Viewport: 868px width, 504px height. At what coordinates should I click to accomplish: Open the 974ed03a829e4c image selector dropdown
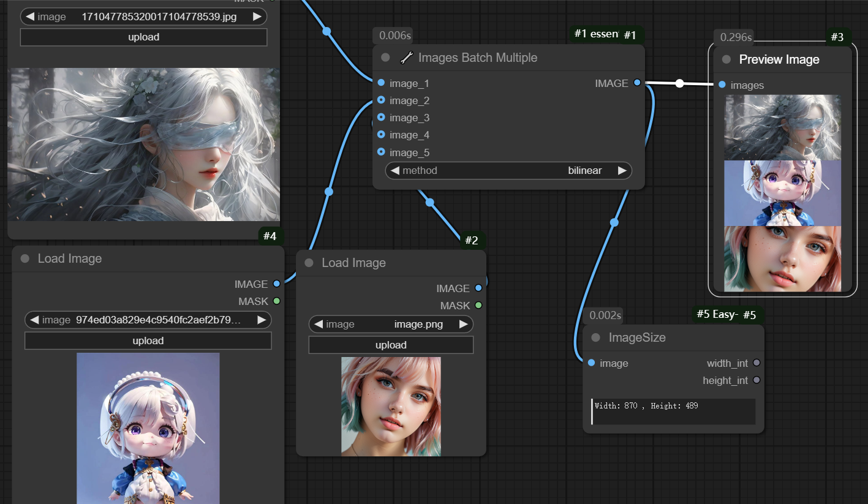148,320
